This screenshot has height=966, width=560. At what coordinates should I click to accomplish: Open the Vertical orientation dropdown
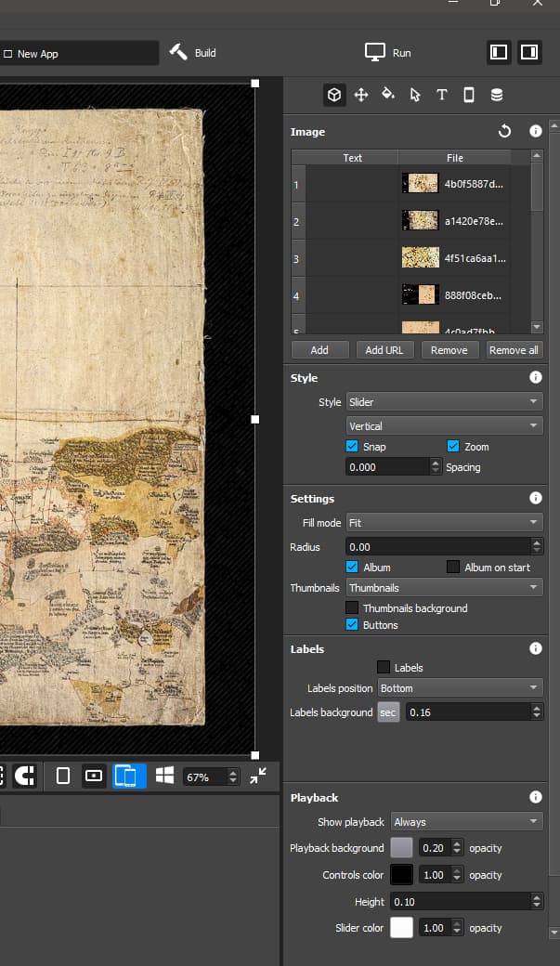pos(444,425)
